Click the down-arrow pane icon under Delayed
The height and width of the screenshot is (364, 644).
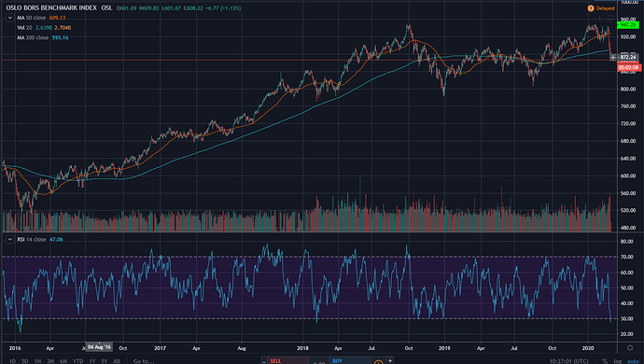(600, 18)
